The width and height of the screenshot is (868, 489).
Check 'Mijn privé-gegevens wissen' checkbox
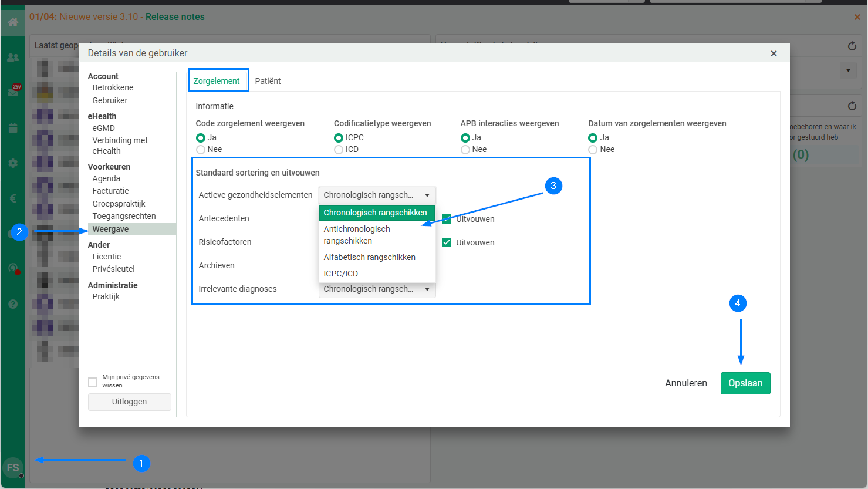pos(93,382)
